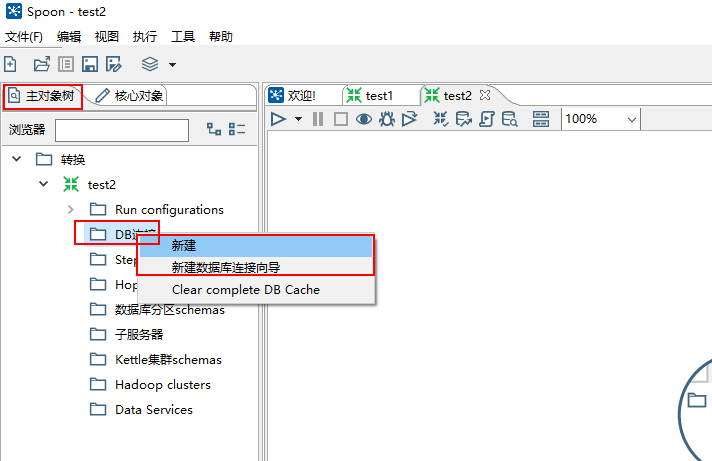Open the 工具 menu
Viewport: 712px width, 461px height.
[x=183, y=36]
